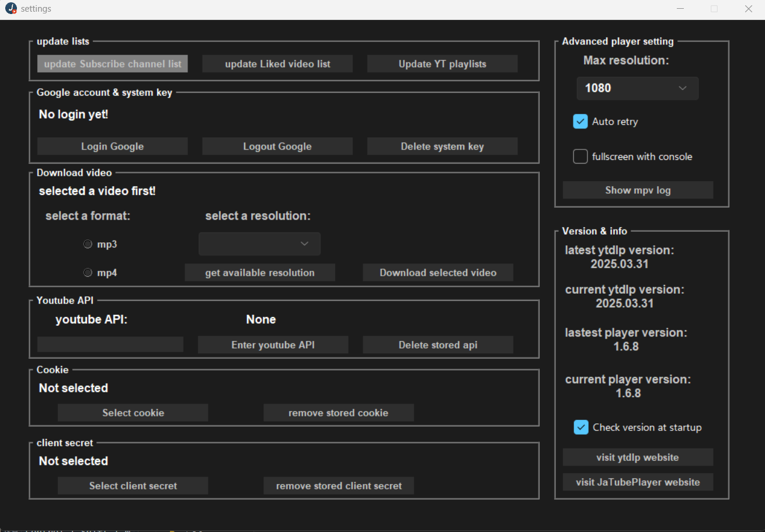Click the 'None' youtube API value
765x532 pixels.
click(261, 319)
